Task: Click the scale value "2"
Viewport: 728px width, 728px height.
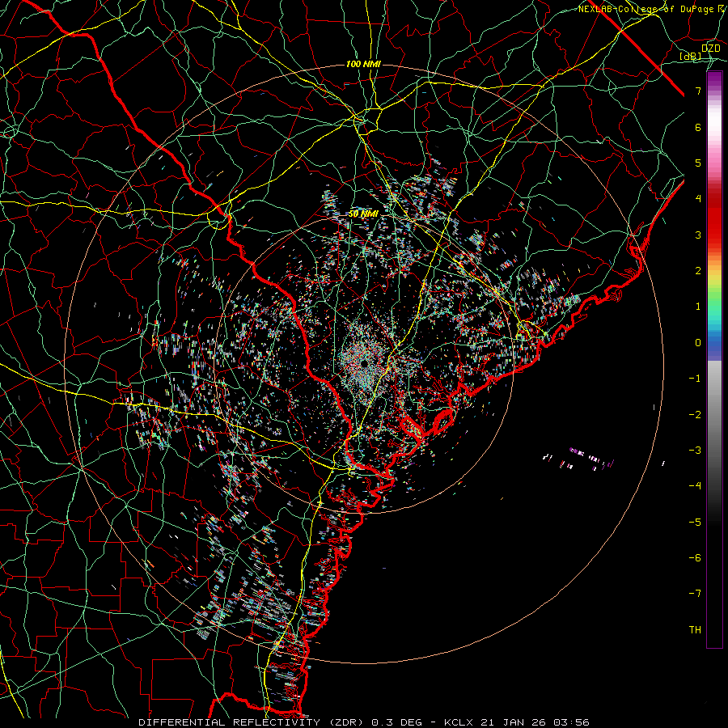Action: click(x=698, y=271)
